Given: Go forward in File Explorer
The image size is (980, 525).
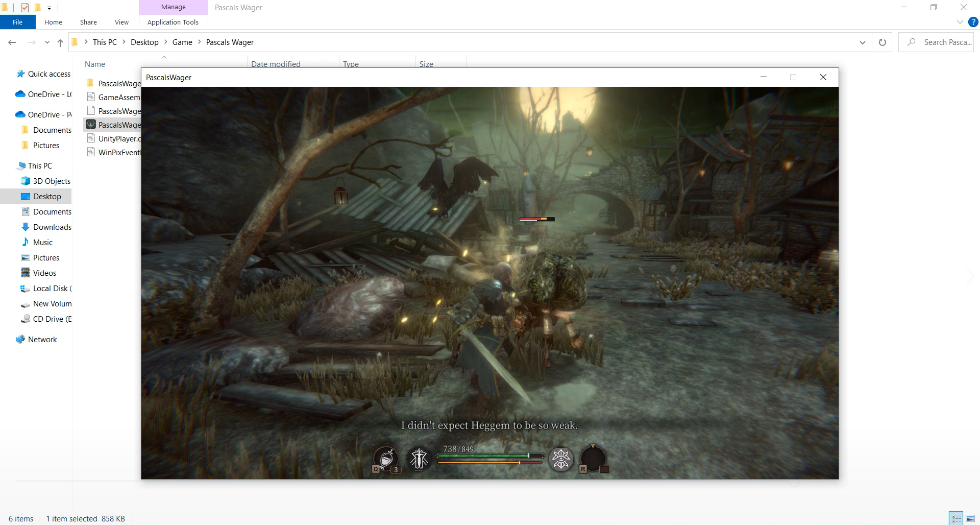Looking at the screenshot, I should pos(32,42).
